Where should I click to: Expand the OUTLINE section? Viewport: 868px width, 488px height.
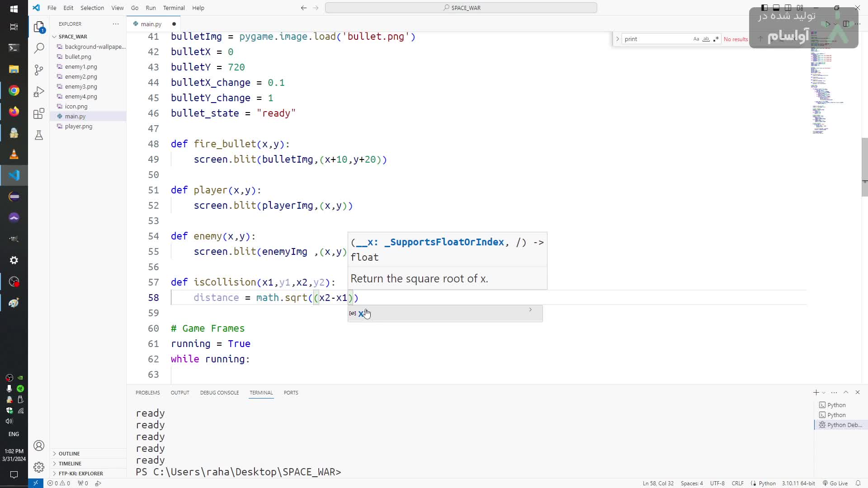point(69,453)
